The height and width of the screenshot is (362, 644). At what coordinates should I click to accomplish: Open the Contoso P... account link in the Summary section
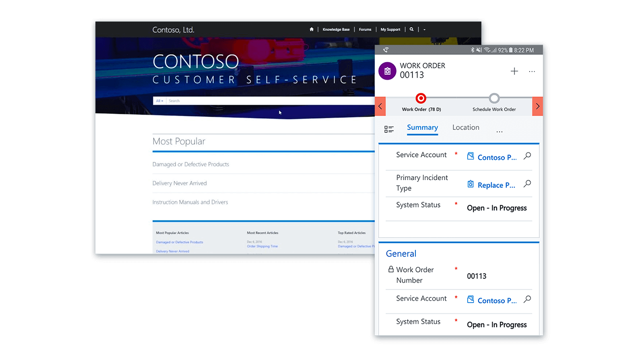[x=497, y=157]
